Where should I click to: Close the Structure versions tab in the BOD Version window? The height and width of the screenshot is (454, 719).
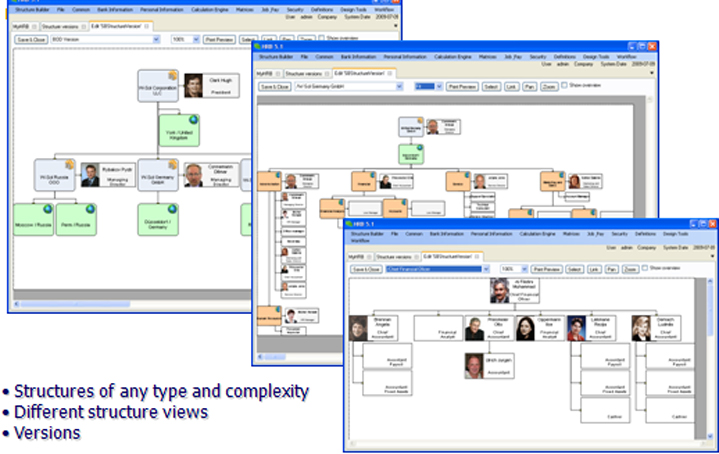(x=83, y=27)
